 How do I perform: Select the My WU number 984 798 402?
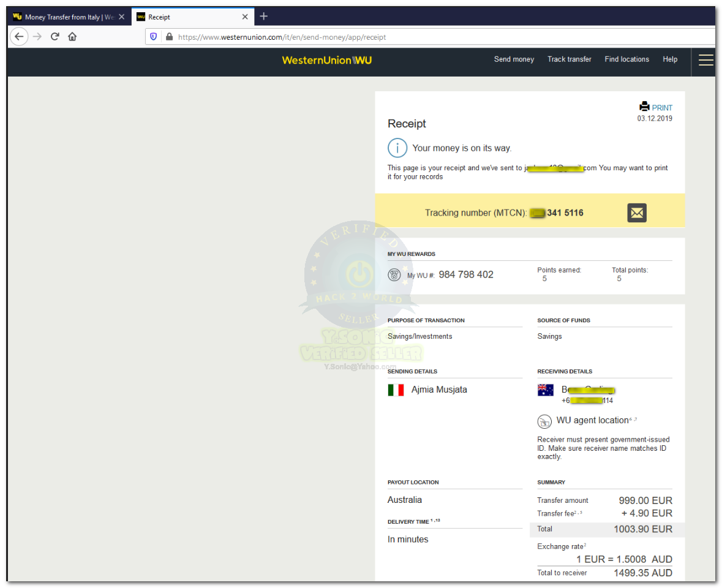point(465,274)
